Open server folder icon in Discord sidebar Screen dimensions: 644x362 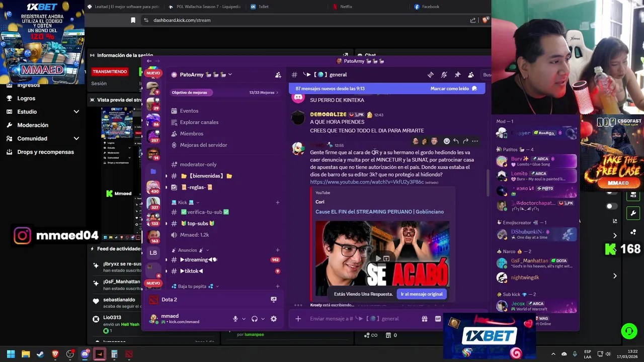(153, 171)
